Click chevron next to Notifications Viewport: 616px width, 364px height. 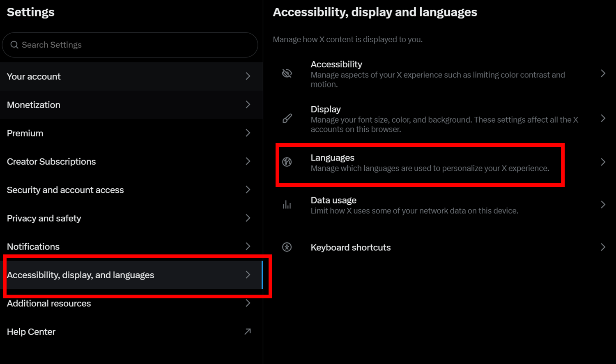point(248,246)
